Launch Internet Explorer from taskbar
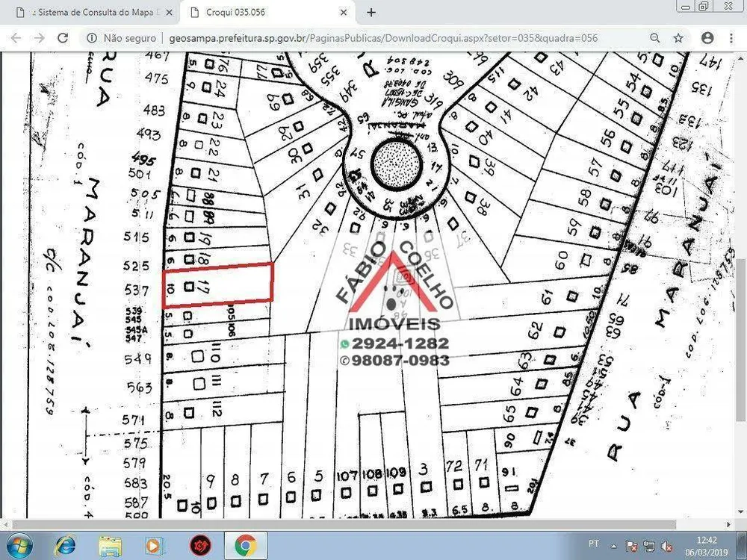This screenshot has width=747, height=560. 65,546
